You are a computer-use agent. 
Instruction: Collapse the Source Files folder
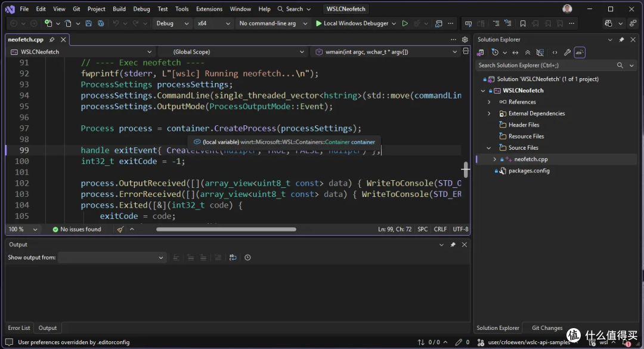[x=489, y=147]
